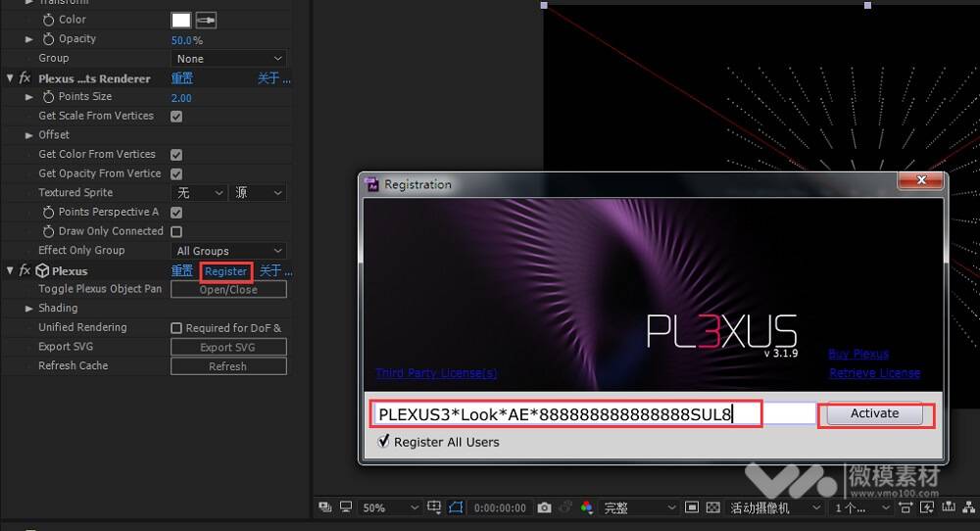Collapse Plexus Points Renderer effect
The image size is (980, 531).
(x=10, y=78)
